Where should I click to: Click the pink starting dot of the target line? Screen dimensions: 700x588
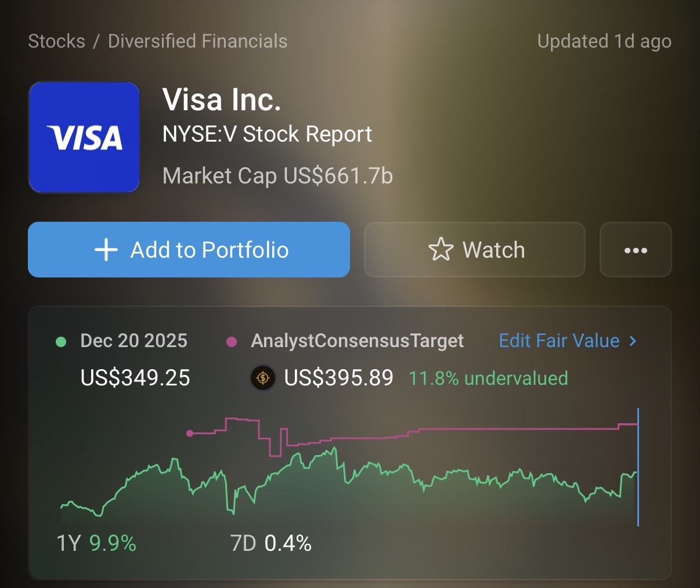[190, 433]
